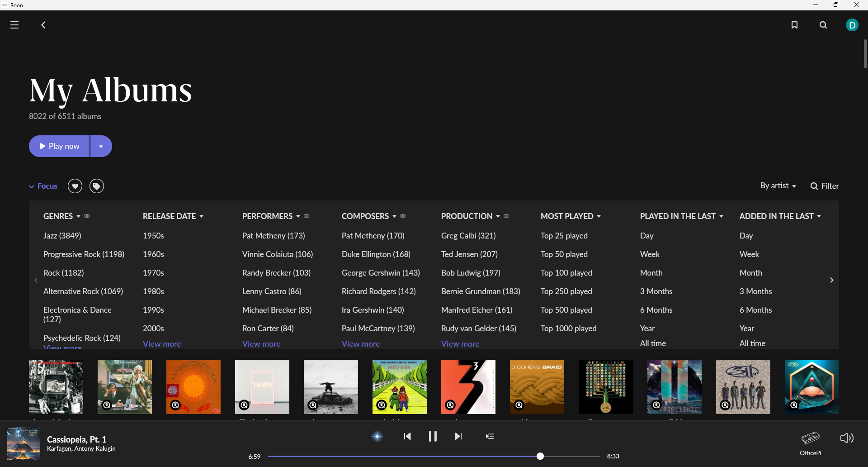
Task: Open the Play now options dropdown arrow
Action: pyautogui.click(x=101, y=146)
